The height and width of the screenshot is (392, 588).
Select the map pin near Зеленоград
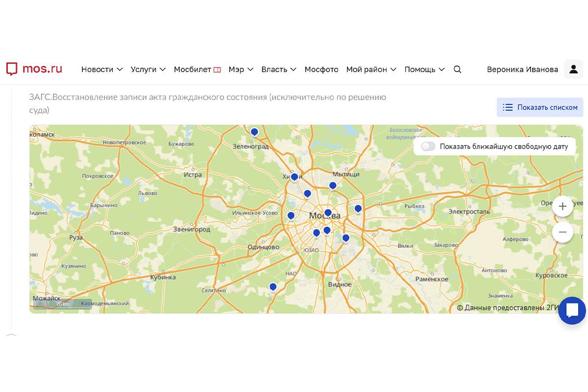[254, 132]
